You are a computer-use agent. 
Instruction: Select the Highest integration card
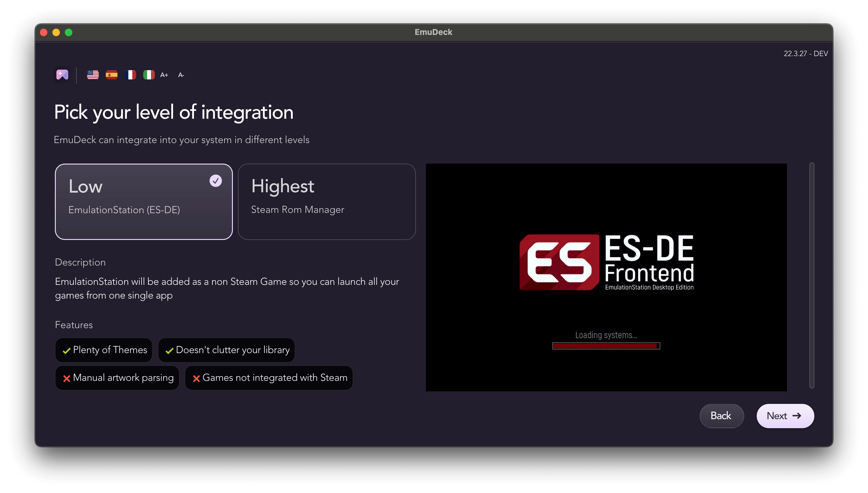(327, 202)
